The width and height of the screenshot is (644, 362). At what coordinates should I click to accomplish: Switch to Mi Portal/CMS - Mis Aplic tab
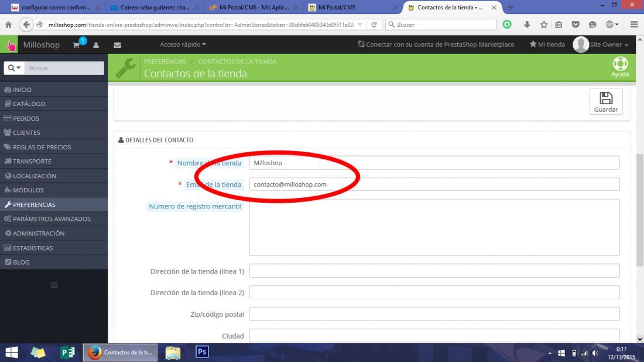click(x=254, y=8)
